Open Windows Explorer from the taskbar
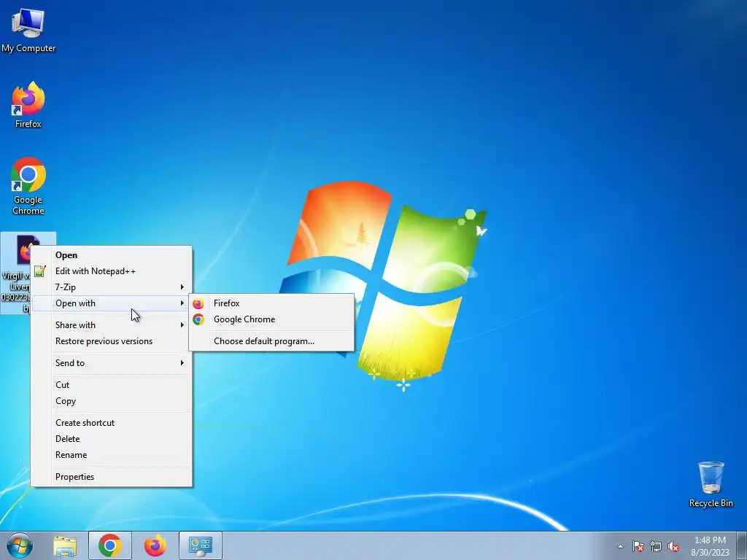 coord(65,546)
